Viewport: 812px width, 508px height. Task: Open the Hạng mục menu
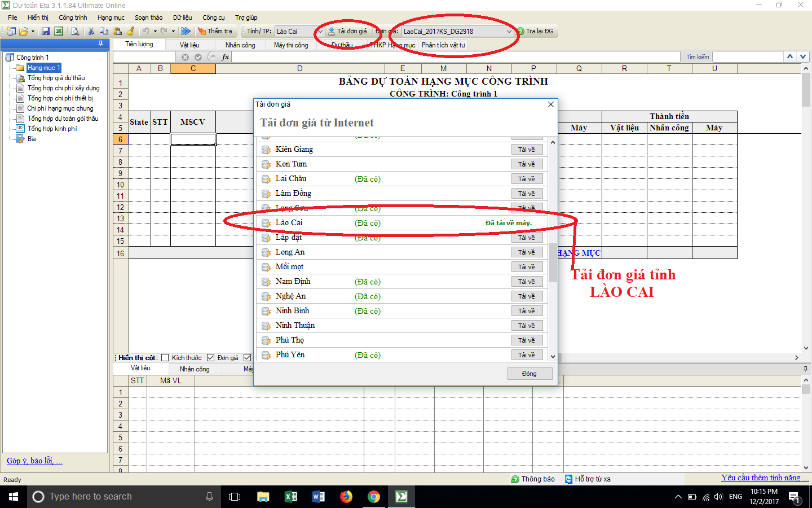pyautogui.click(x=111, y=17)
